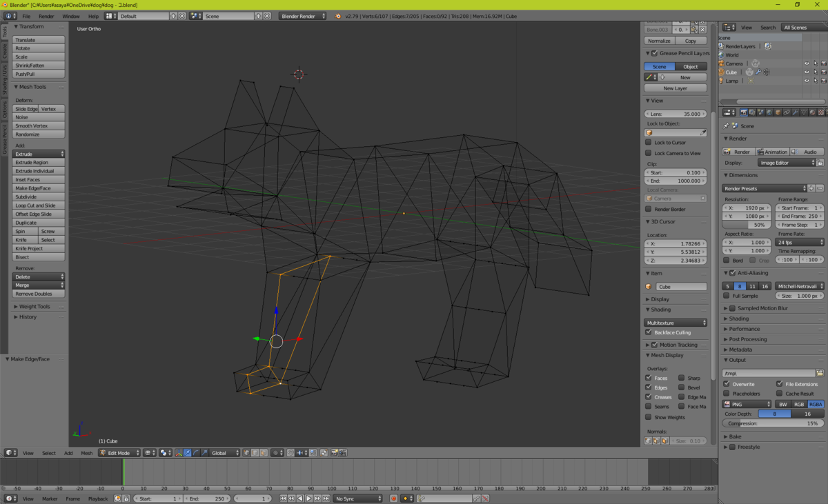This screenshot has height=504, width=828.
Task: Click the Animation render button
Action: [772, 152]
